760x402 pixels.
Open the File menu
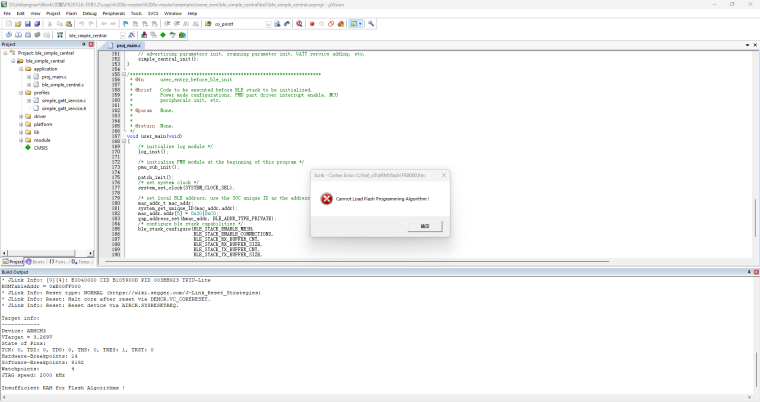[7, 14]
